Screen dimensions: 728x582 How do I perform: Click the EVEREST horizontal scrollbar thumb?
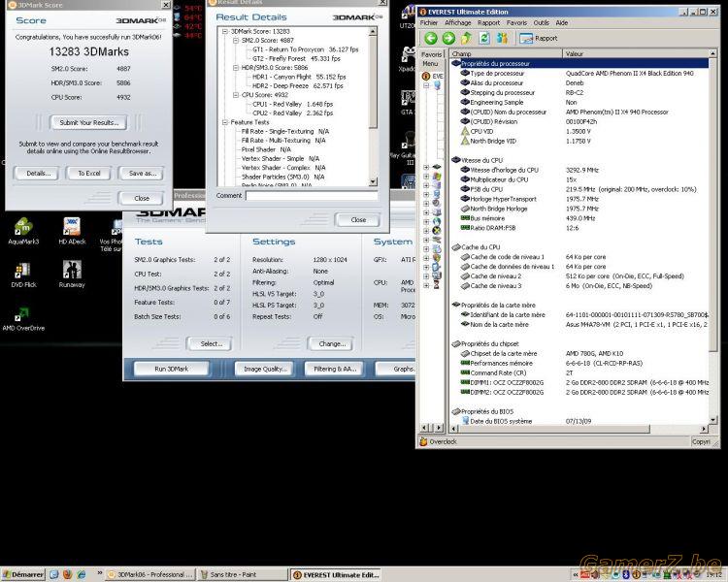(x=553, y=429)
